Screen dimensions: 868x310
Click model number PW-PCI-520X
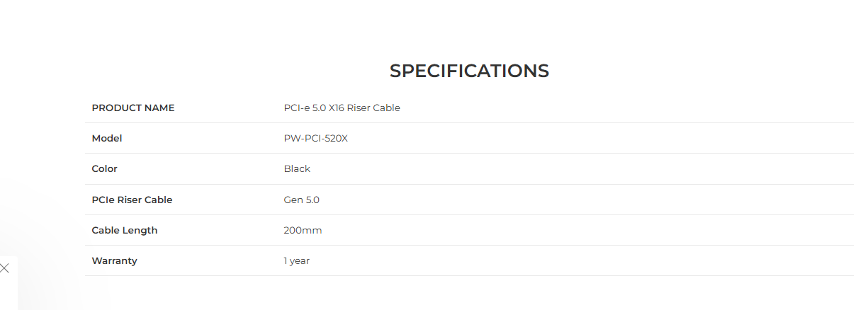pyautogui.click(x=315, y=138)
